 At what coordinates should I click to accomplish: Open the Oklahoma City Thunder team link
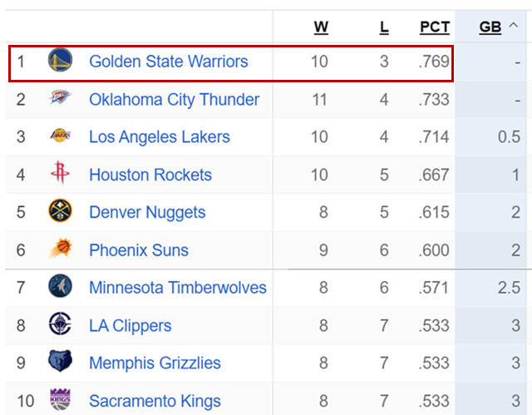coord(174,100)
